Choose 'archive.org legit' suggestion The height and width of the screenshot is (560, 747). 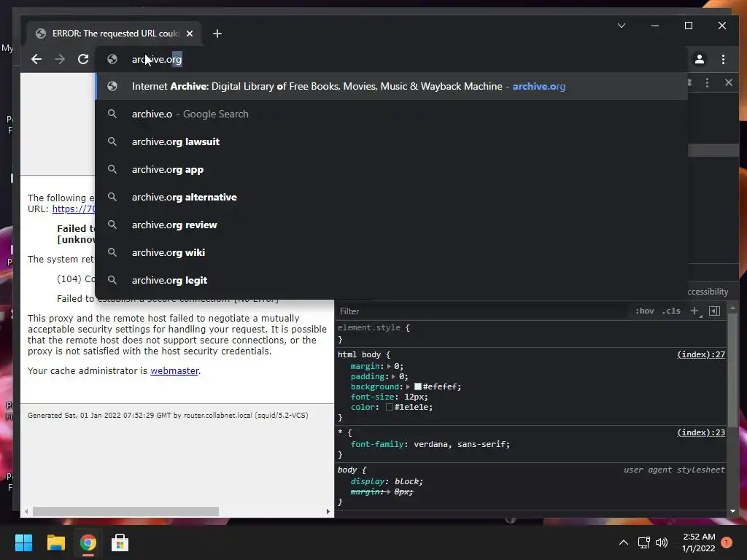pos(392,280)
